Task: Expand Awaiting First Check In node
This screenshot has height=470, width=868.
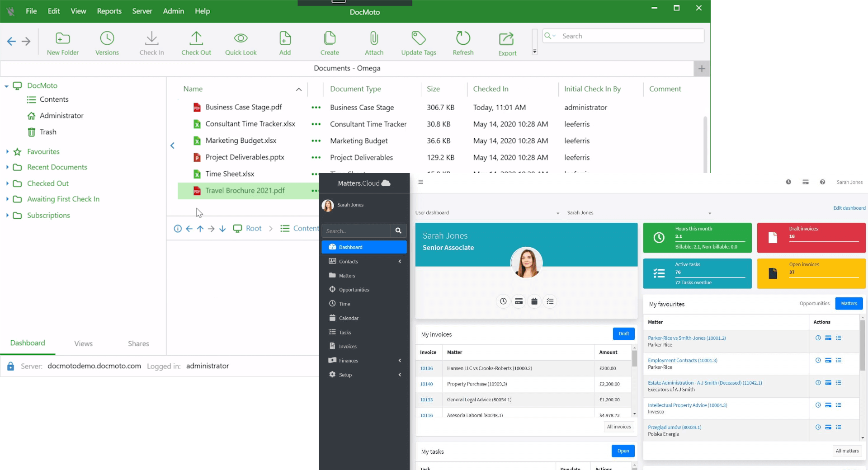Action: [7, 199]
